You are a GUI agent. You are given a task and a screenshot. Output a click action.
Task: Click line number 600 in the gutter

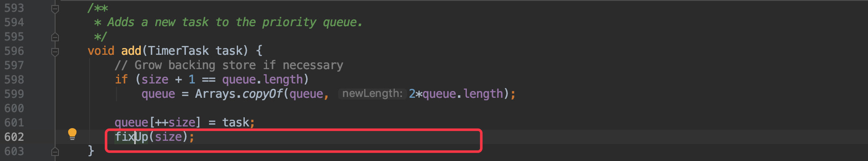click(14, 108)
